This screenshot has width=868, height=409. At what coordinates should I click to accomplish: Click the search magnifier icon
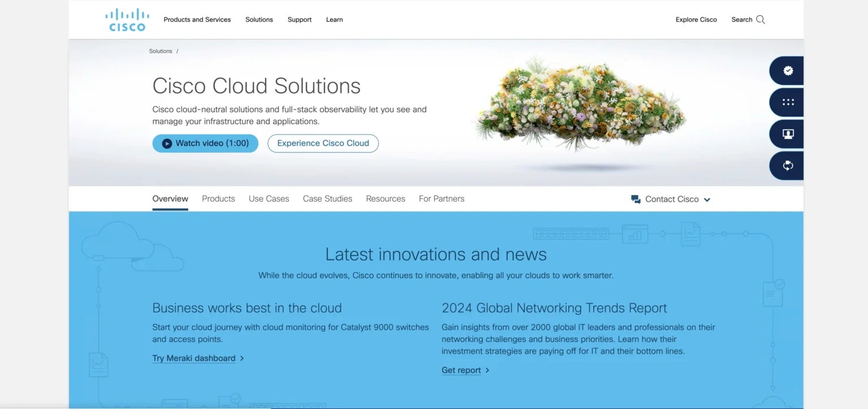pos(761,20)
